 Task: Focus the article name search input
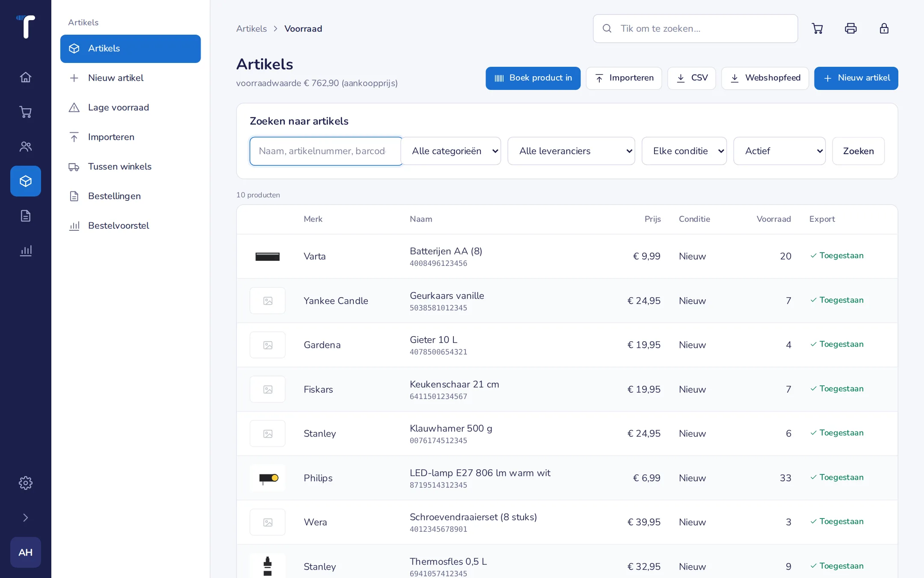[x=326, y=151]
